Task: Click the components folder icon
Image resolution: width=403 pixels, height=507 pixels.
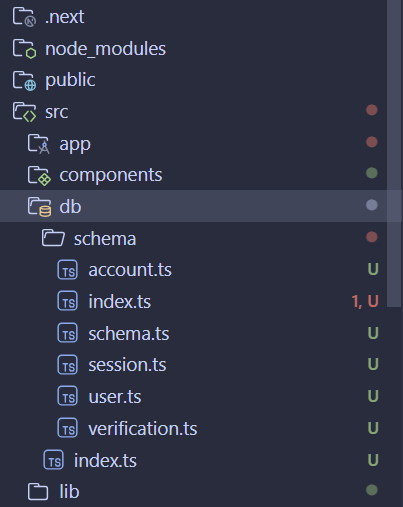Action: coord(39,175)
